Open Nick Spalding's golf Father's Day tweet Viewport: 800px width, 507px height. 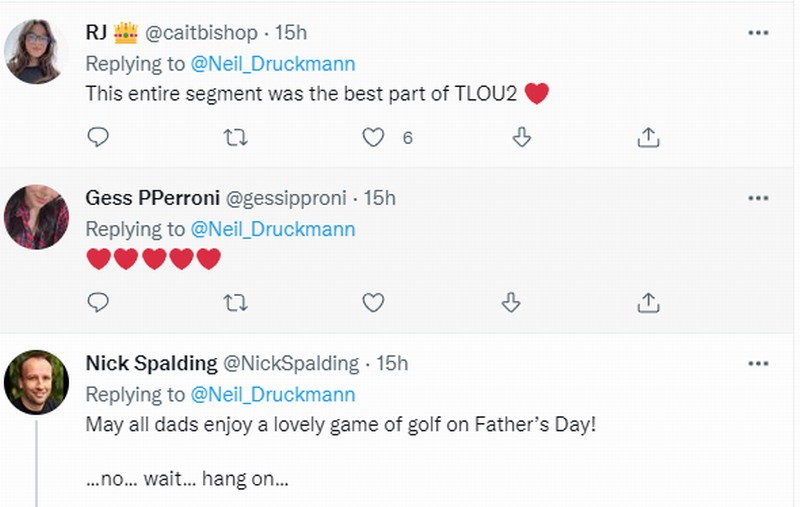[x=340, y=425]
